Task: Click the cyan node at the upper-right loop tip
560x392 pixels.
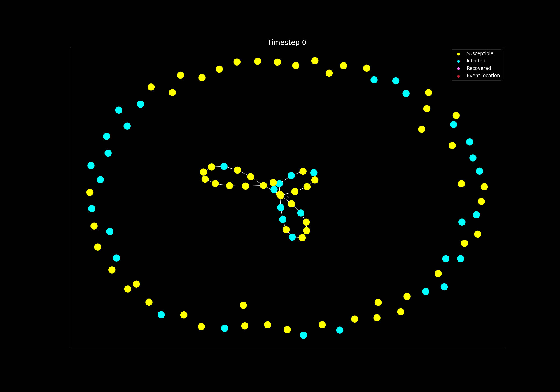Action: (x=314, y=172)
